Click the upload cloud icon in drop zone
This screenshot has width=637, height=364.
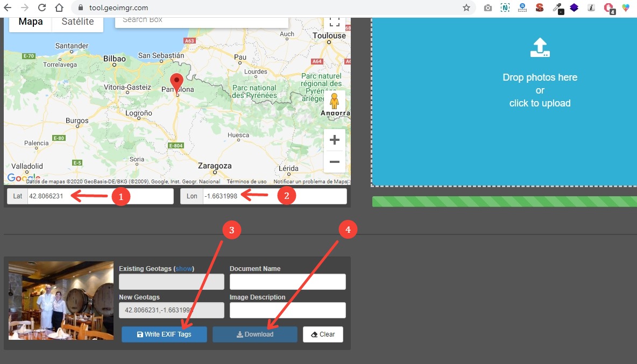pos(540,48)
